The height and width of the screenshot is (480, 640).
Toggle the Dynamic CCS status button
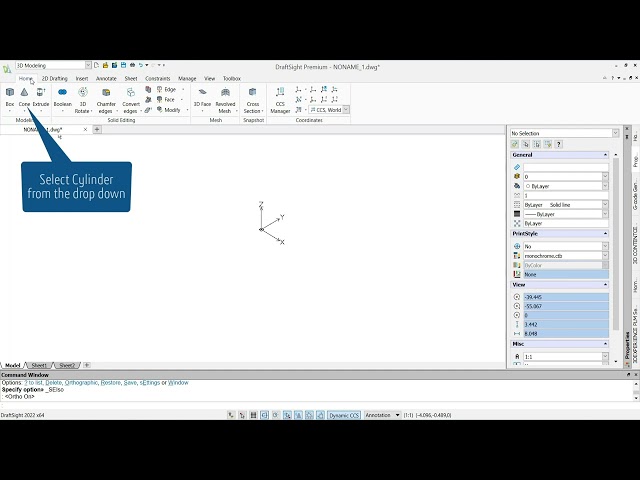click(344, 415)
